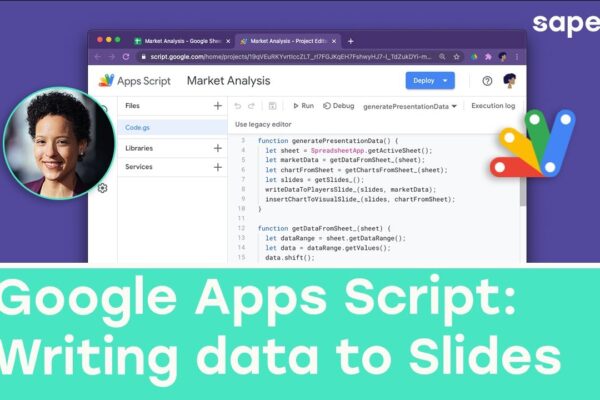Viewport: 600px width, 400px height.
Task: Click the let slides = getSlides_() line
Action: coord(315,180)
